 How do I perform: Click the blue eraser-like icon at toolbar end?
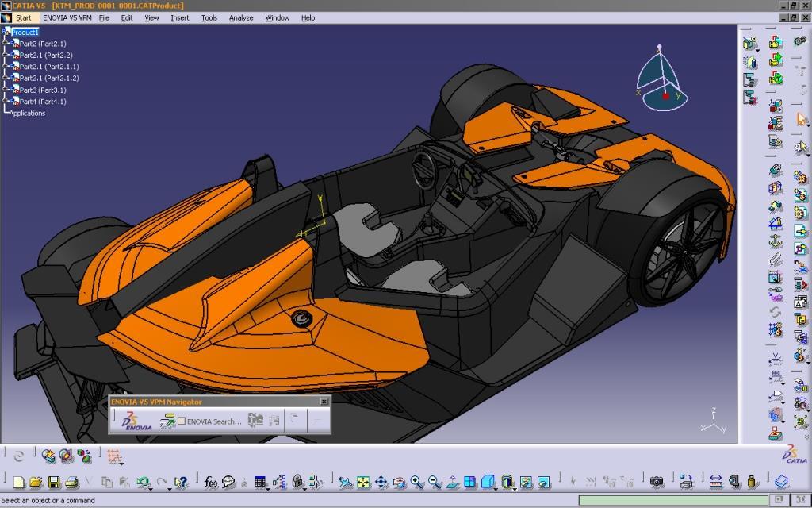(x=781, y=483)
